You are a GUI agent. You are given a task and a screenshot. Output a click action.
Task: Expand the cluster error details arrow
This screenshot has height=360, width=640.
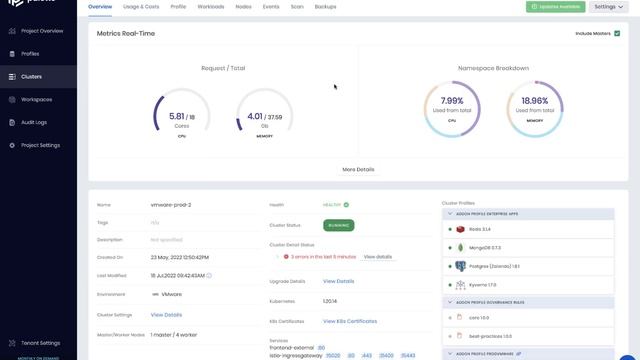tap(277, 257)
